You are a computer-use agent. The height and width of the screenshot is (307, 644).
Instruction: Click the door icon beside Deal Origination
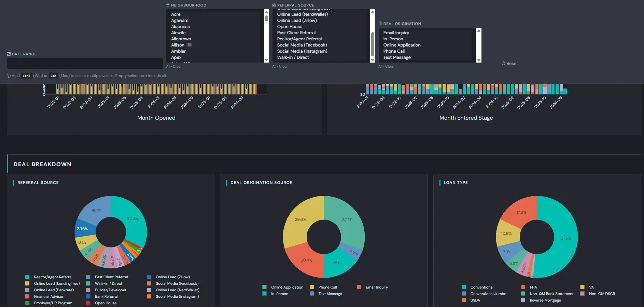[380, 24]
